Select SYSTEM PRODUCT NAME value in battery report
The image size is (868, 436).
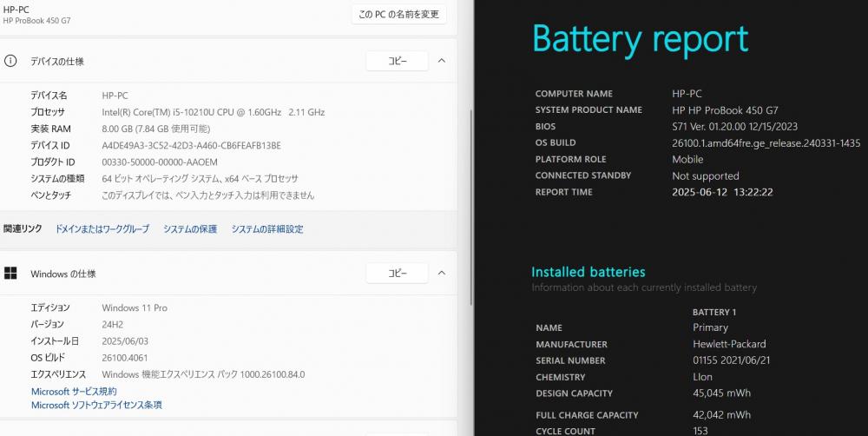pyautogui.click(x=725, y=110)
